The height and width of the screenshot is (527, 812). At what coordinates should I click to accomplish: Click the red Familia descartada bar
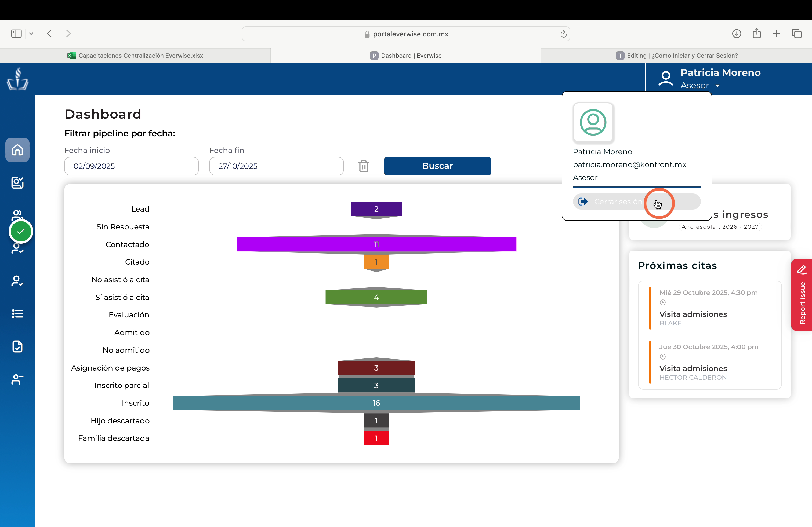click(x=376, y=438)
